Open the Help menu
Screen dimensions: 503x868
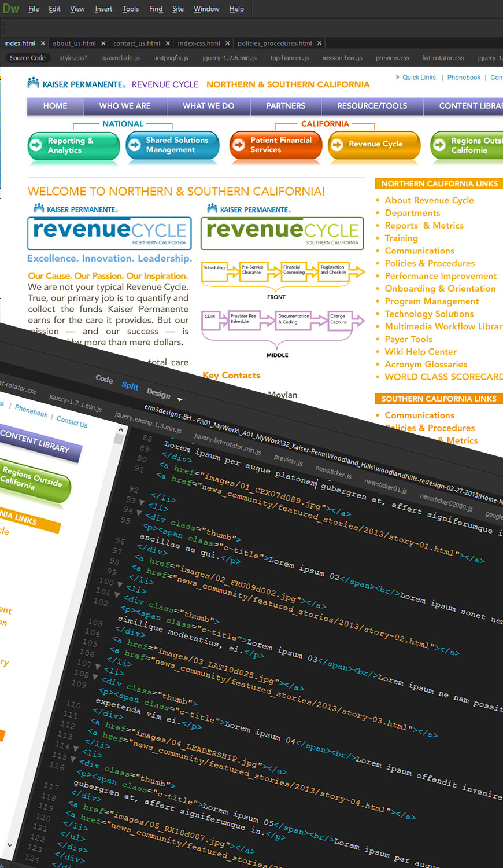tap(236, 9)
